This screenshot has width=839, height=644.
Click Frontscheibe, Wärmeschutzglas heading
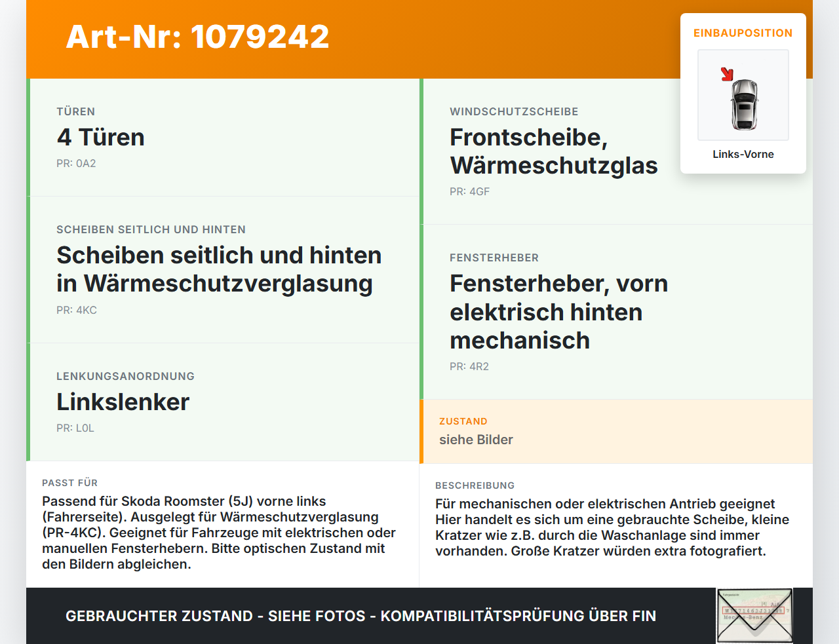[554, 151]
